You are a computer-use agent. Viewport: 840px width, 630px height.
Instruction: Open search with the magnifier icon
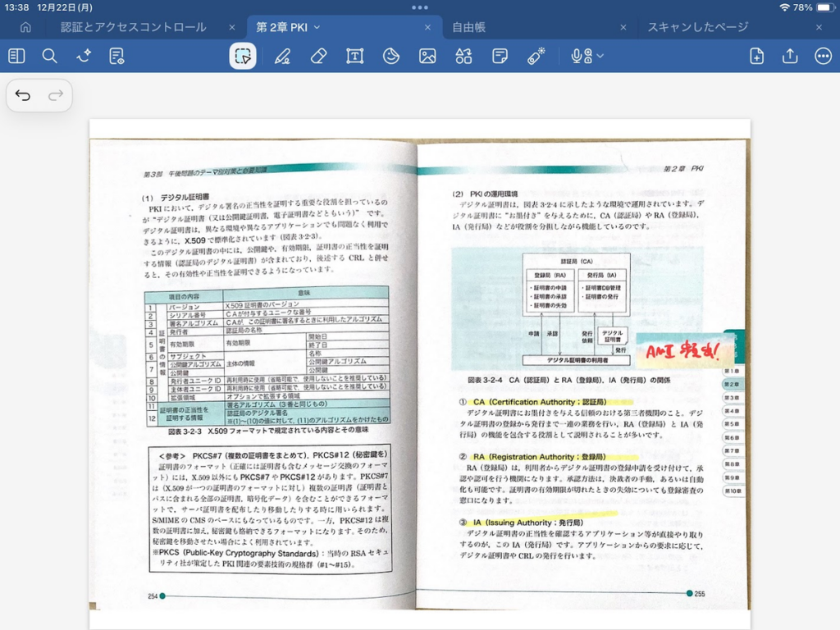coord(50,56)
